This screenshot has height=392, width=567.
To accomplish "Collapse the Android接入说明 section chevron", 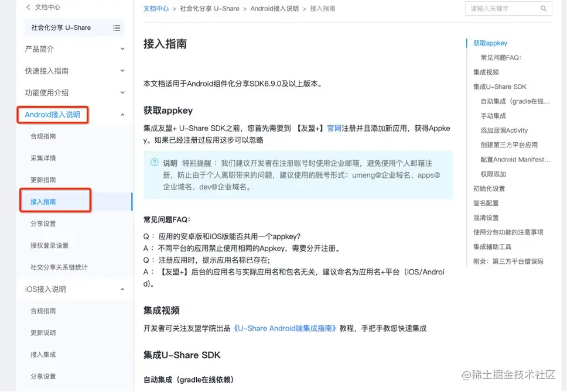I will point(122,115).
